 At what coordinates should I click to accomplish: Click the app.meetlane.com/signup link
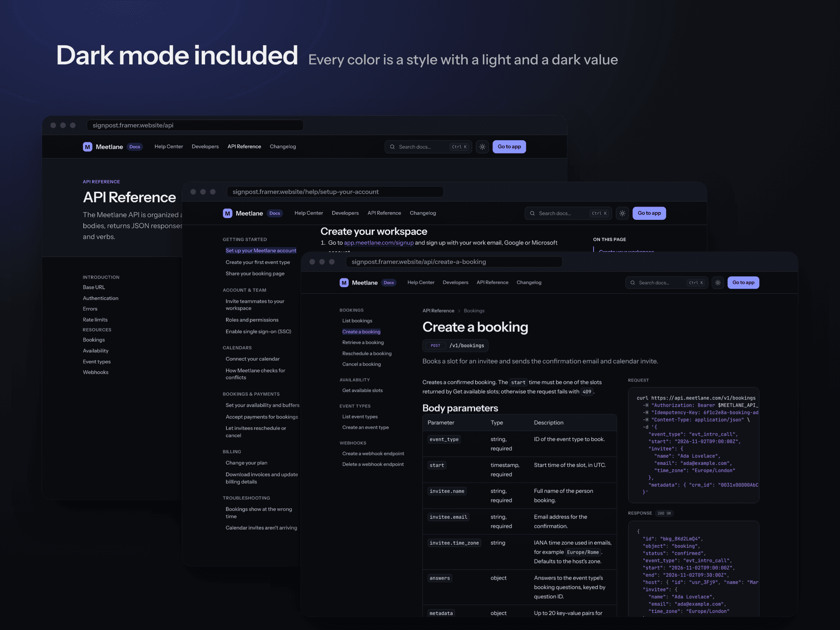(379, 243)
